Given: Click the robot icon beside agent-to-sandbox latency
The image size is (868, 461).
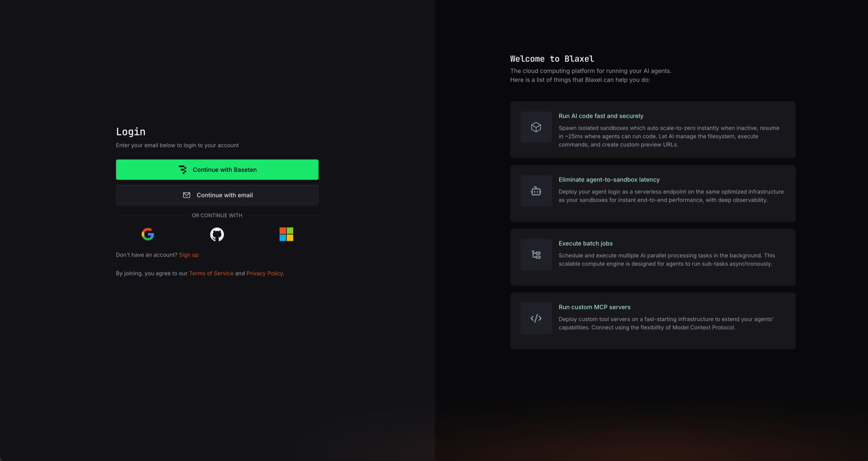Looking at the screenshot, I should click(536, 191).
